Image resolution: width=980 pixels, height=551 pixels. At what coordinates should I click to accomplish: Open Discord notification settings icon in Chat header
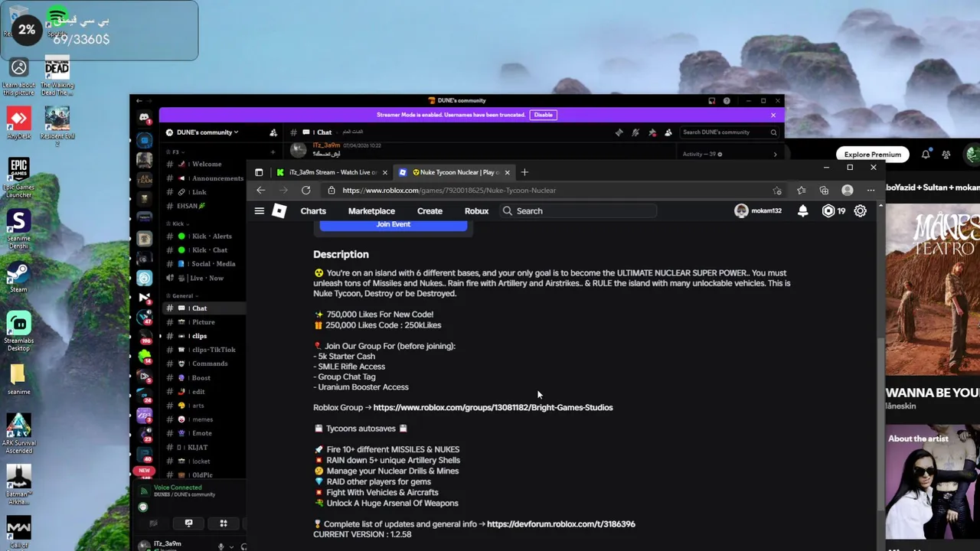[x=635, y=132]
